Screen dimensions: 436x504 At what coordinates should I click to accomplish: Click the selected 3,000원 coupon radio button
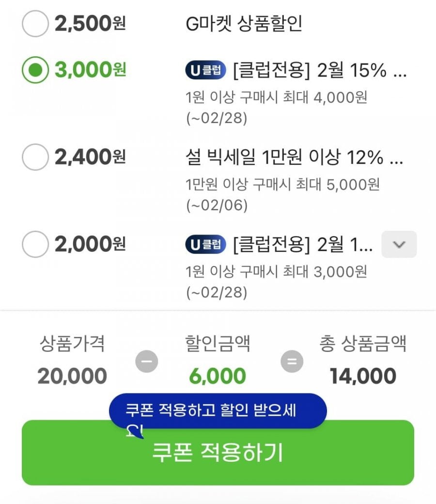coord(35,70)
